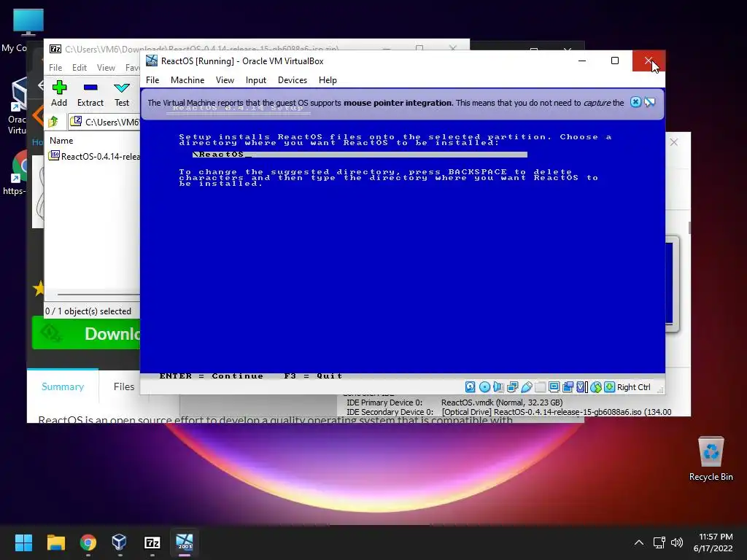The width and height of the screenshot is (747, 560).
Task: Open the VirtualBox Input menu
Action: [x=256, y=80]
